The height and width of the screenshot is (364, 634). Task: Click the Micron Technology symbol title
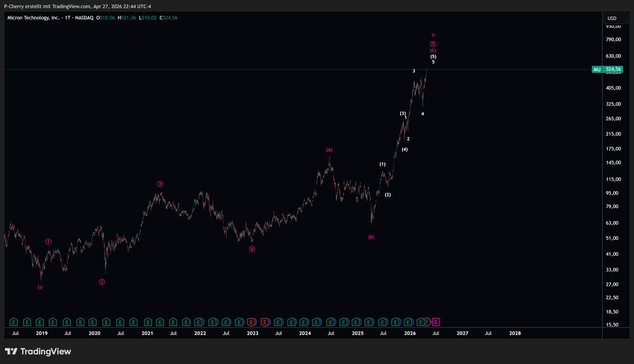point(33,18)
